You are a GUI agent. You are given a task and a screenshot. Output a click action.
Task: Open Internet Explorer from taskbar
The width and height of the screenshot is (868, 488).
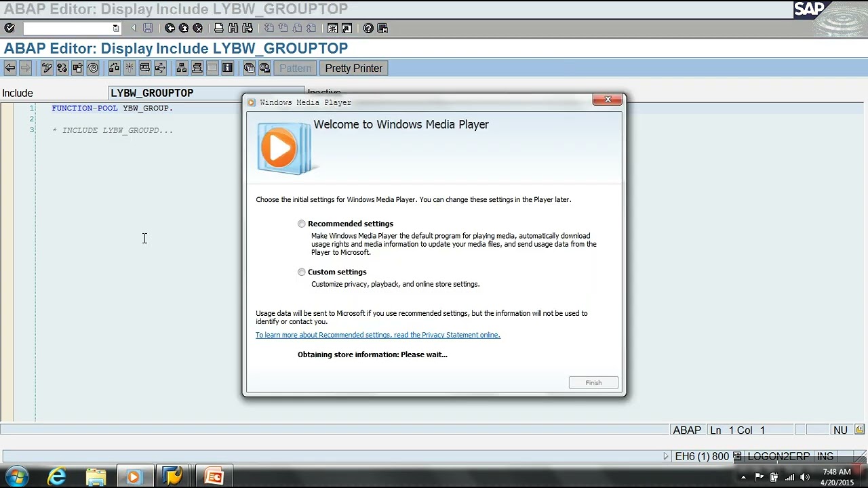tap(57, 476)
